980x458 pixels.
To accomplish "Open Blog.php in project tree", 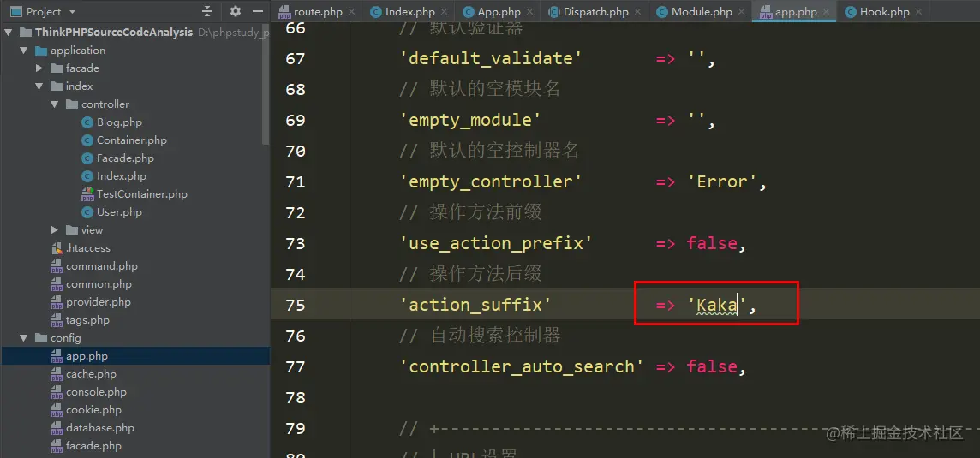I will 119,122.
